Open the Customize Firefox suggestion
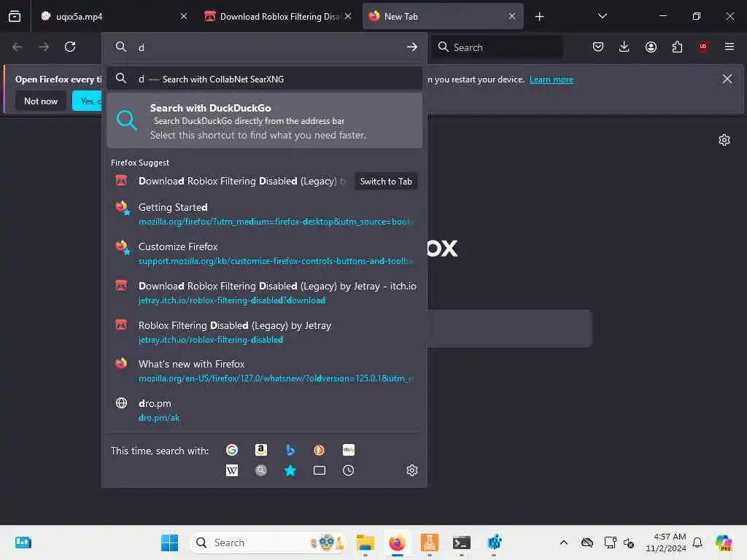 [264, 253]
